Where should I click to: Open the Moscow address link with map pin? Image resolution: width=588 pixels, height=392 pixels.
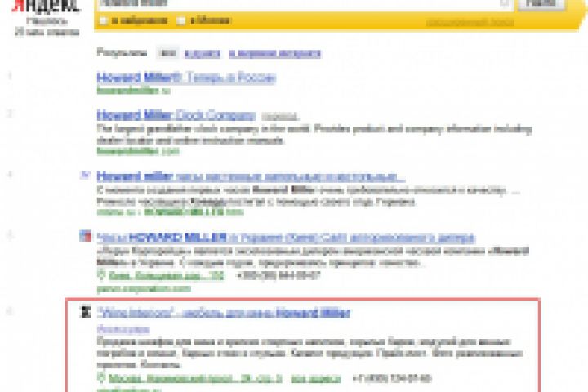pyautogui.click(x=195, y=378)
